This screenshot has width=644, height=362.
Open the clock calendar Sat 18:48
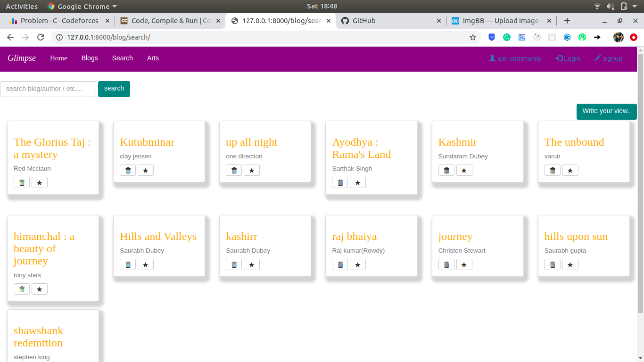[322, 6]
